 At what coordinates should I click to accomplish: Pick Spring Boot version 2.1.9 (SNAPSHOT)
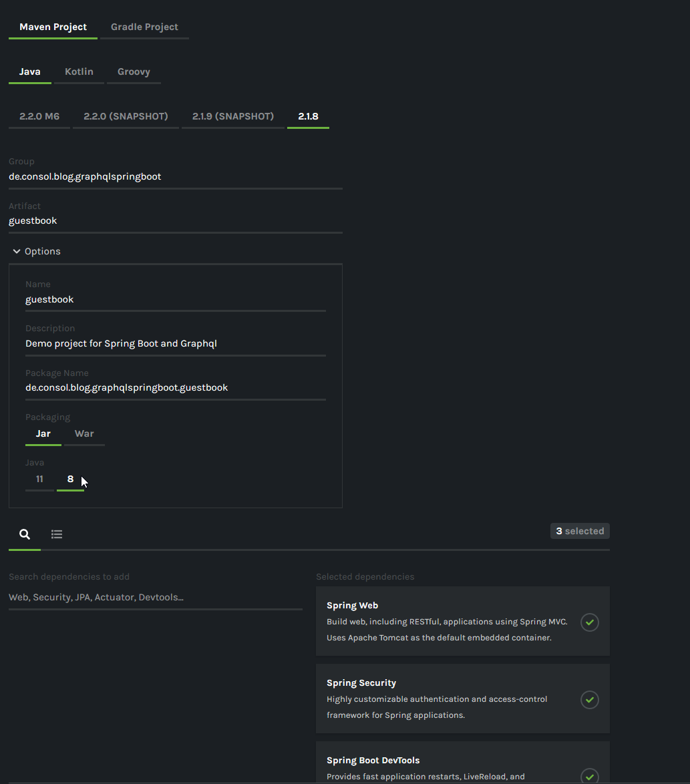point(232,116)
